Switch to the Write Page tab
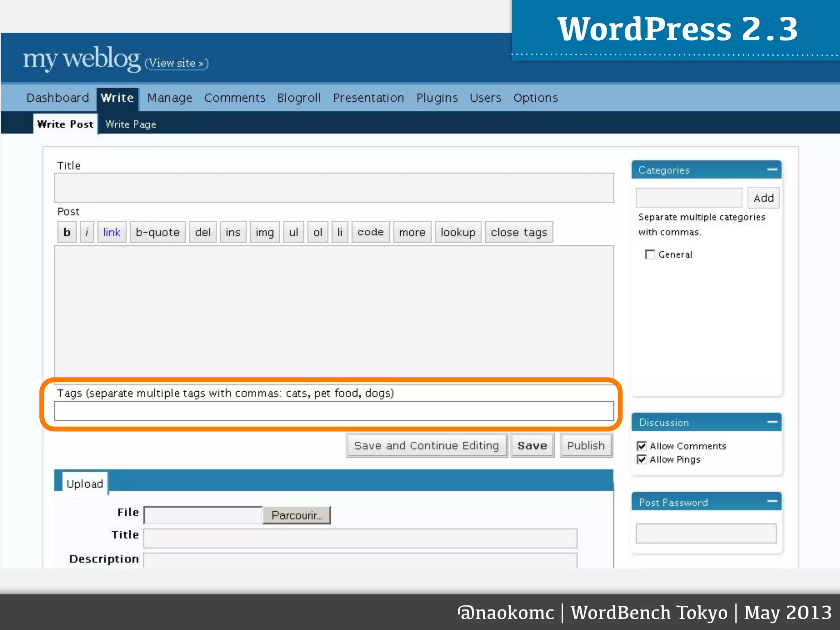The image size is (840, 630). coord(130,124)
